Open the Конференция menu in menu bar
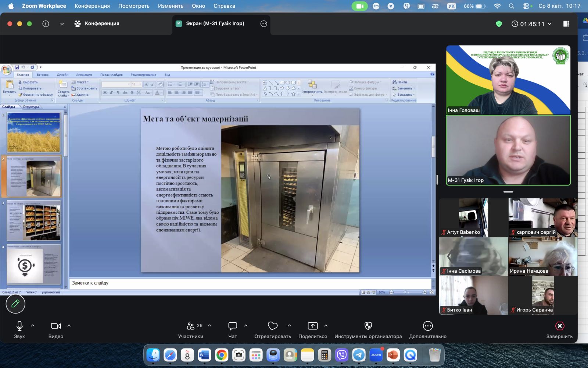 (92, 6)
